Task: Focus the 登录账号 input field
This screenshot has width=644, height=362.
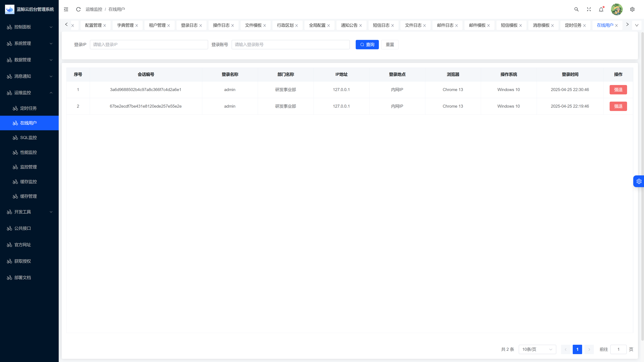Action: pos(290,44)
